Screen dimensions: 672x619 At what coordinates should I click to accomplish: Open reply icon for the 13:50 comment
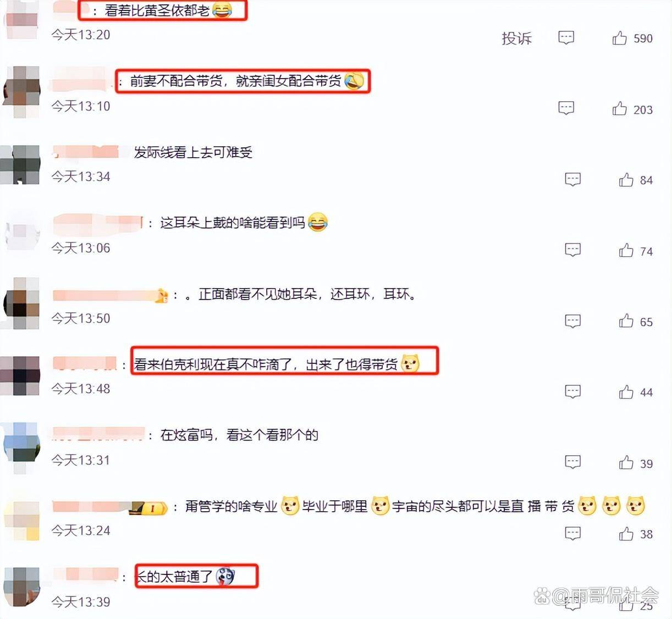573,321
